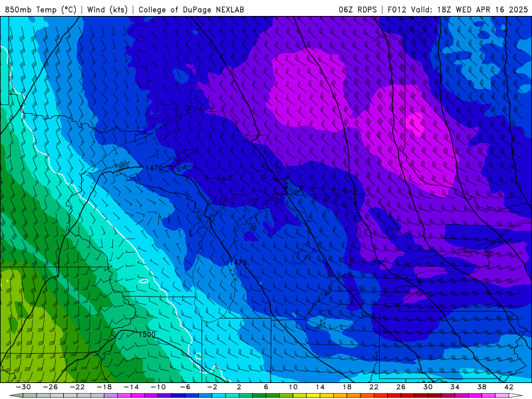Click the '1500' height contour label
This screenshot has width=532, height=399.
147,334
